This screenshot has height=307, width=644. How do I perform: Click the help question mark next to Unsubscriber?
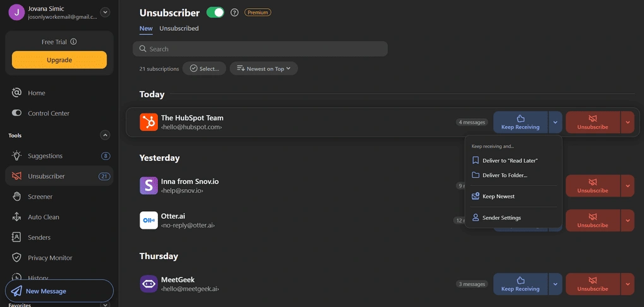coord(234,13)
